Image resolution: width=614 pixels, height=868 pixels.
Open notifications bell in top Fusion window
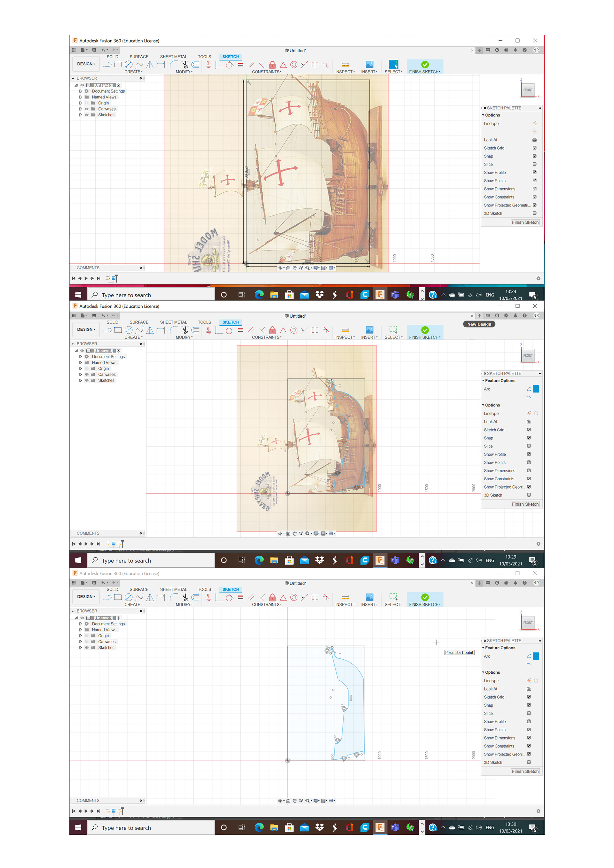pyautogui.click(x=515, y=50)
